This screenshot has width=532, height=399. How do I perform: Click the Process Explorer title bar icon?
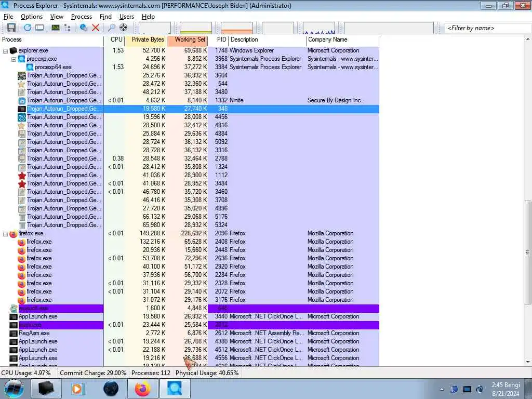point(5,5)
